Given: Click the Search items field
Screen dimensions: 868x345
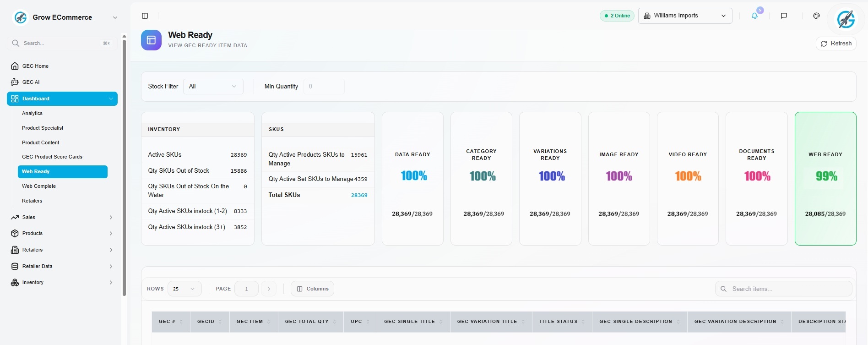Looking at the screenshot, I should (783, 289).
